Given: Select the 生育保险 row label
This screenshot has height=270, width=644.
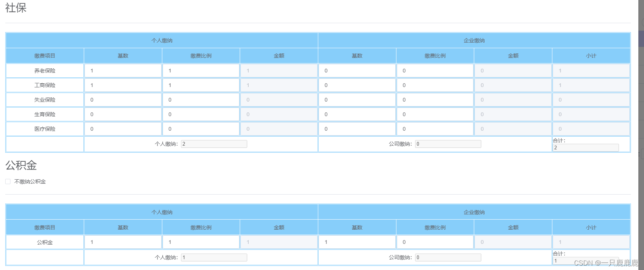Looking at the screenshot, I should (45, 114).
